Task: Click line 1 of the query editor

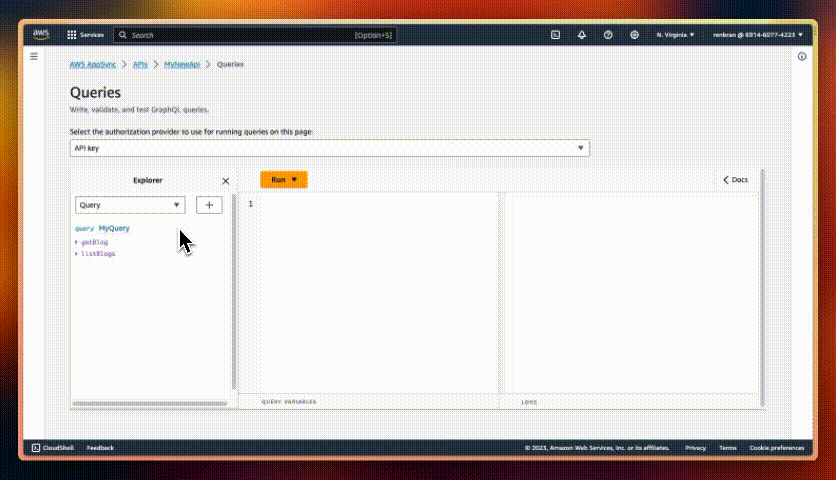Action: (x=379, y=204)
